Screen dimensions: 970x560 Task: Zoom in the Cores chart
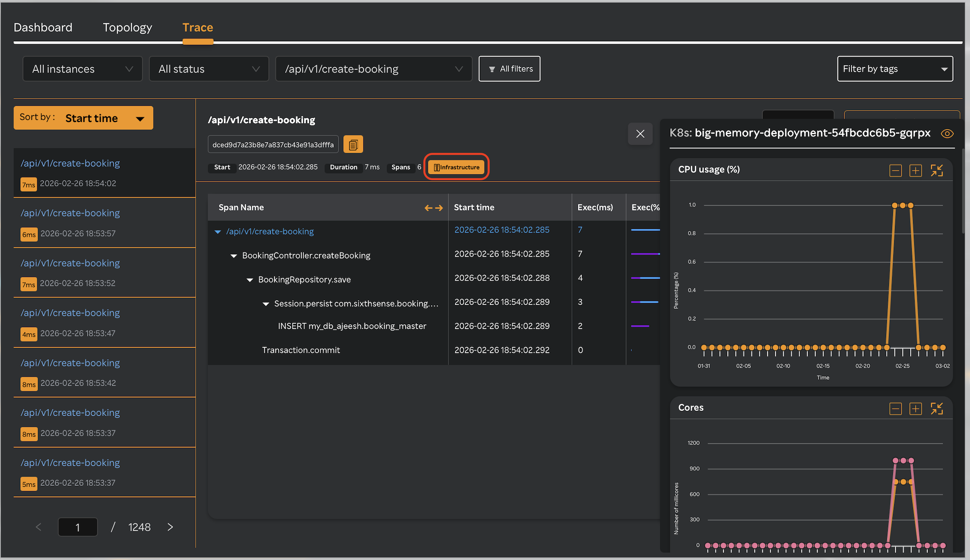pyautogui.click(x=915, y=408)
